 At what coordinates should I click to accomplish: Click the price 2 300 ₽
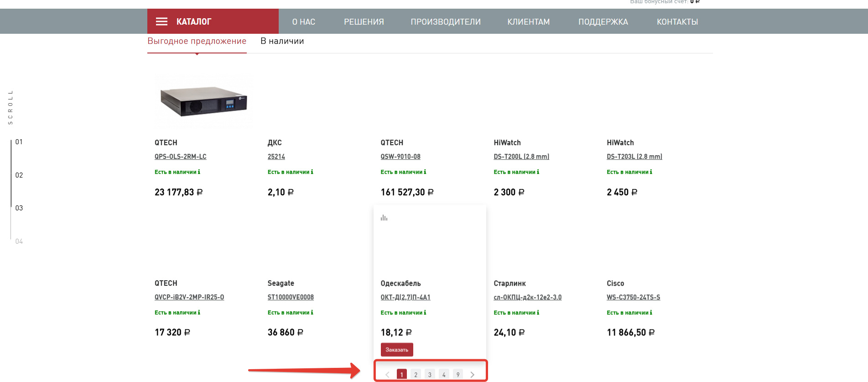(509, 192)
